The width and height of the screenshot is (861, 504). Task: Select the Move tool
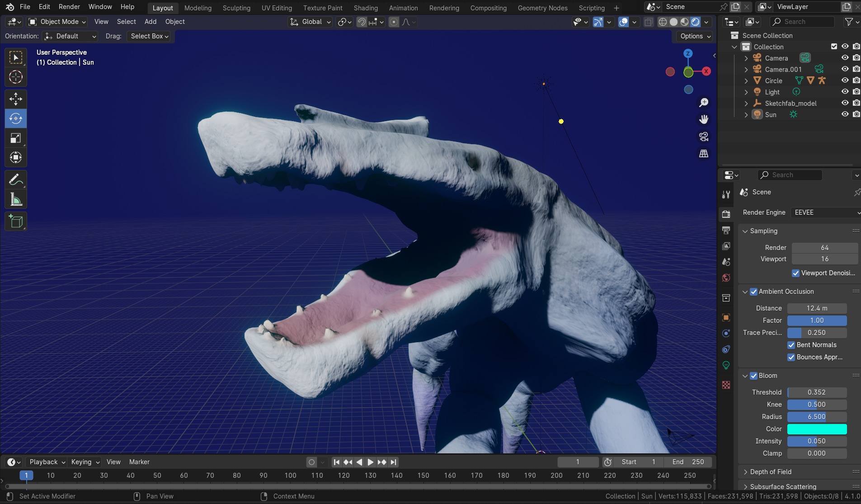[16, 99]
